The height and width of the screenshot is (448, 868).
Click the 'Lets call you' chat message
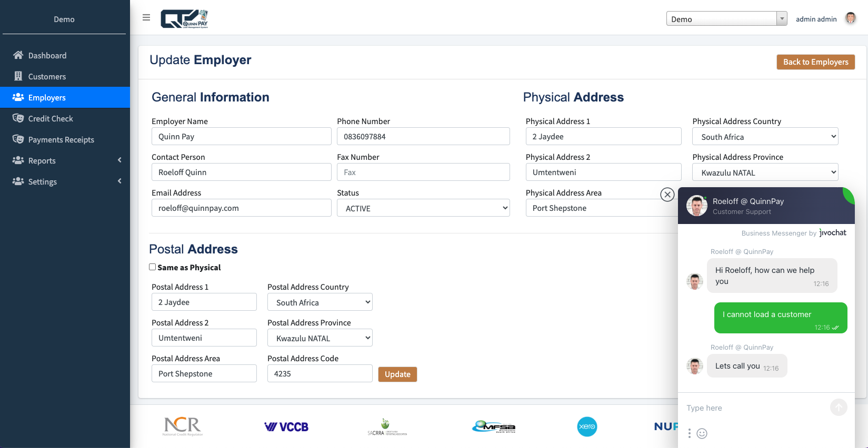[747, 366]
